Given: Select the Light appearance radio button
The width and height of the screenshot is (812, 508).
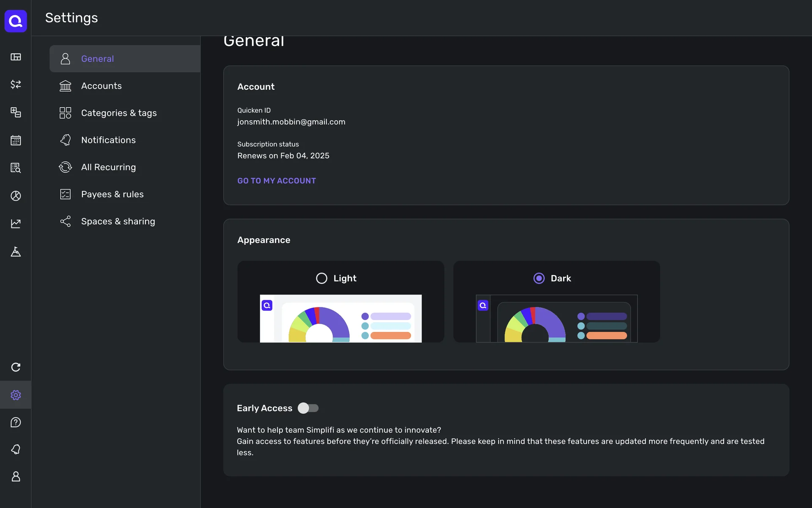Looking at the screenshot, I should click(x=321, y=278).
